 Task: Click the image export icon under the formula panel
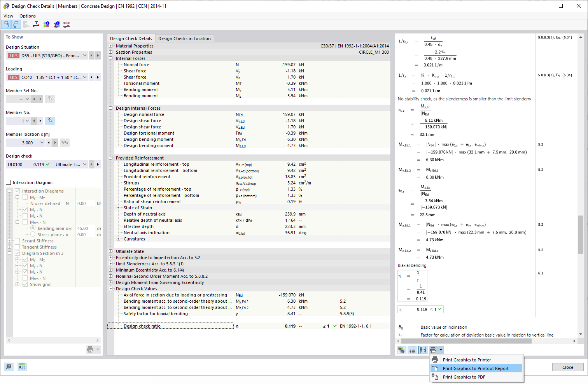(x=401, y=350)
